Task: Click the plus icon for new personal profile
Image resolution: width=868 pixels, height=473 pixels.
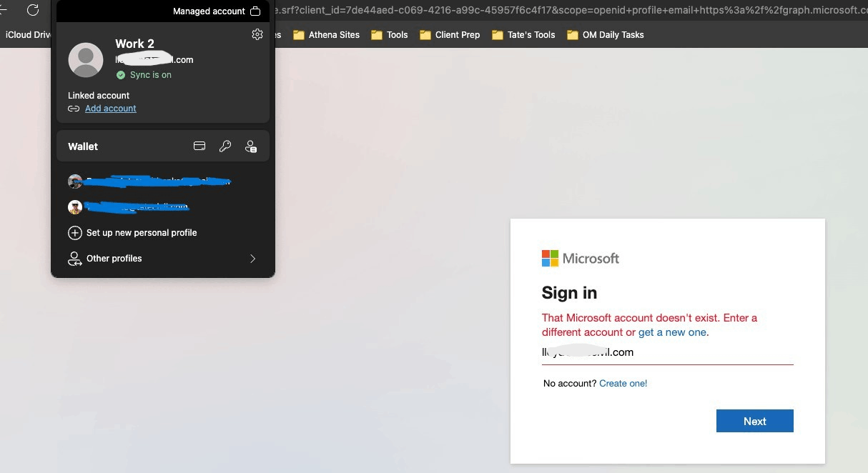Action: (x=75, y=232)
